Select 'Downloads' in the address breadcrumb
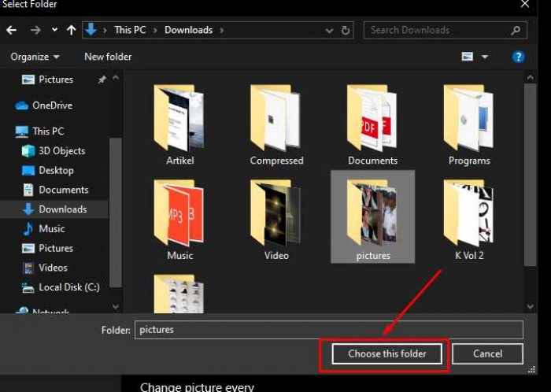The image size is (551, 392). click(x=189, y=30)
